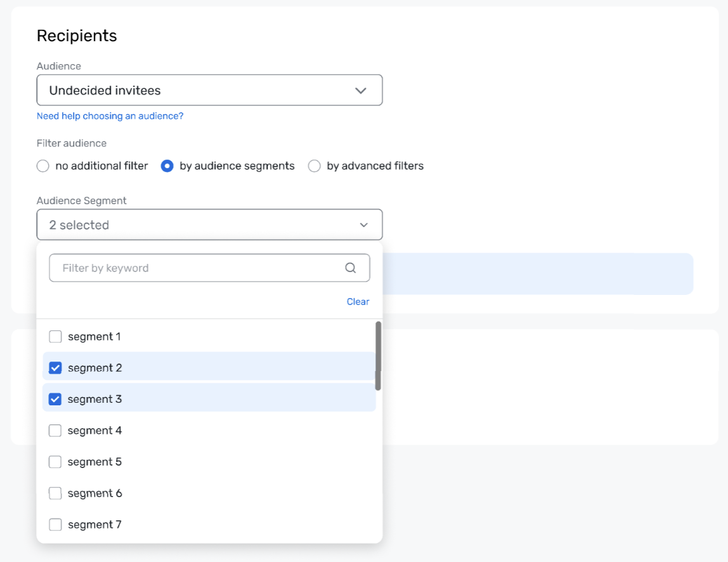Collapse the Audience Segment '2 selected' dropdown
This screenshot has width=728, height=562.
(x=209, y=225)
